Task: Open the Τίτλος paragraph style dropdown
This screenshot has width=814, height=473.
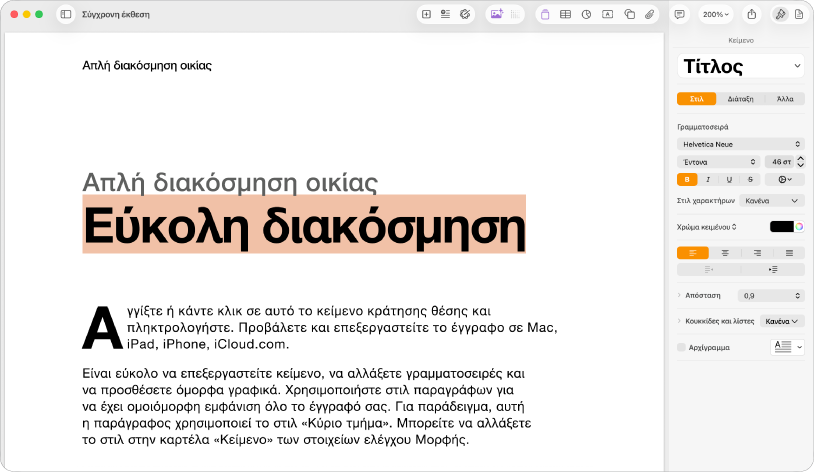Action: (741, 66)
